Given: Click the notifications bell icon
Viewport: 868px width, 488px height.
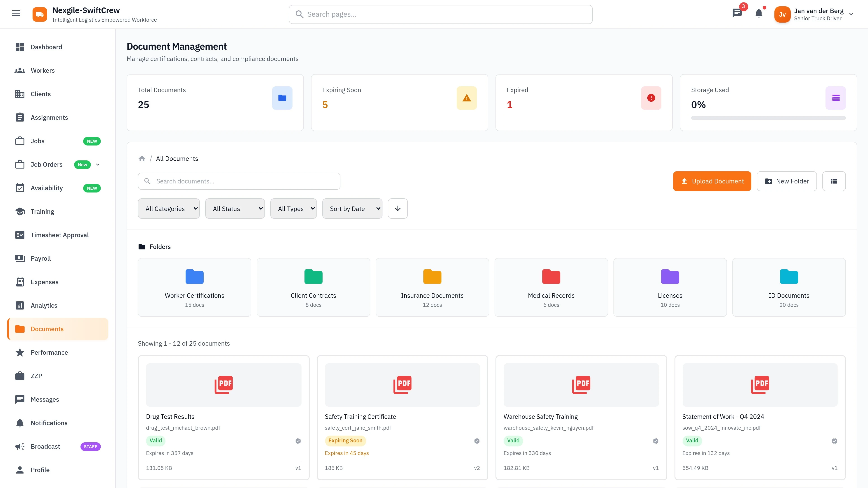Looking at the screenshot, I should point(759,14).
